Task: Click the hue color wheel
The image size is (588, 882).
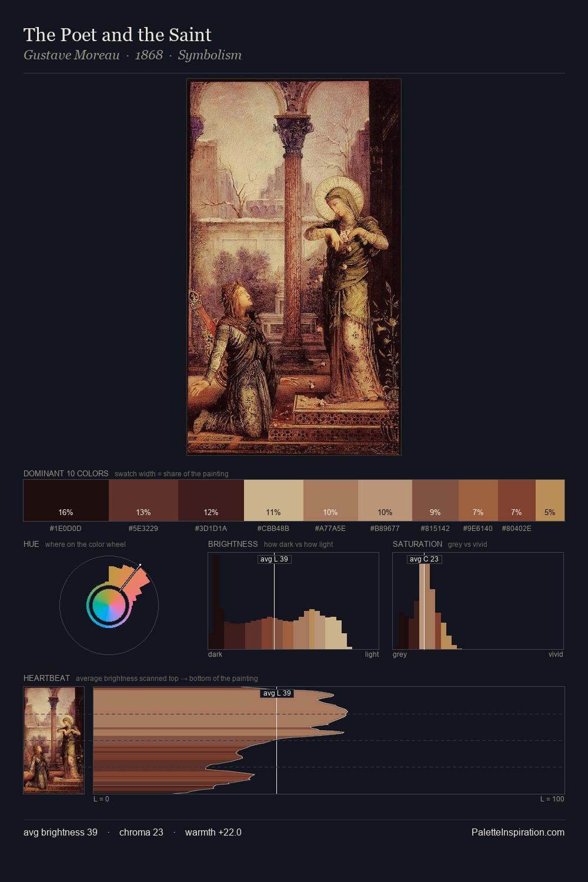Action: click(x=109, y=605)
